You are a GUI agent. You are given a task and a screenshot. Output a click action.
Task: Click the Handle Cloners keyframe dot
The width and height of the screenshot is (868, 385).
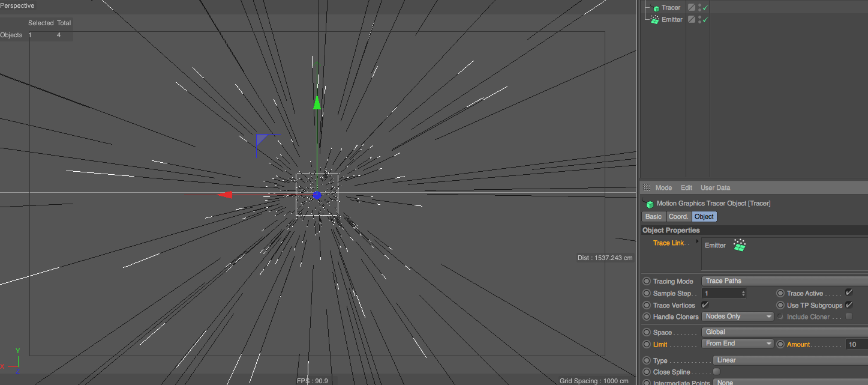pos(647,317)
